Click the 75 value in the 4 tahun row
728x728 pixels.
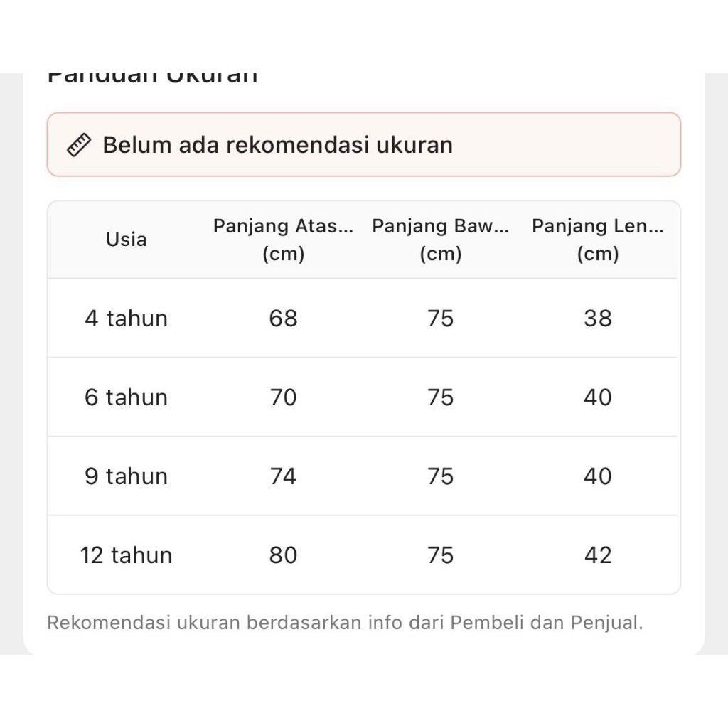click(x=441, y=318)
